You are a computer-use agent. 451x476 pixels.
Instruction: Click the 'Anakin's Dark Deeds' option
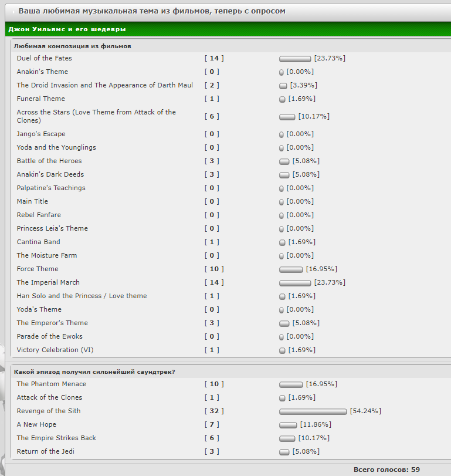50,174
